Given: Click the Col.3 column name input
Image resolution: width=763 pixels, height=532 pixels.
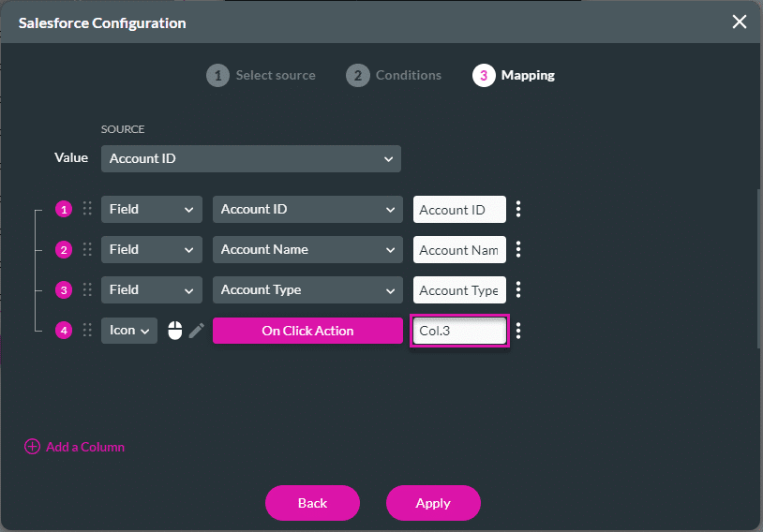Looking at the screenshot, I should tap(459, 331).
